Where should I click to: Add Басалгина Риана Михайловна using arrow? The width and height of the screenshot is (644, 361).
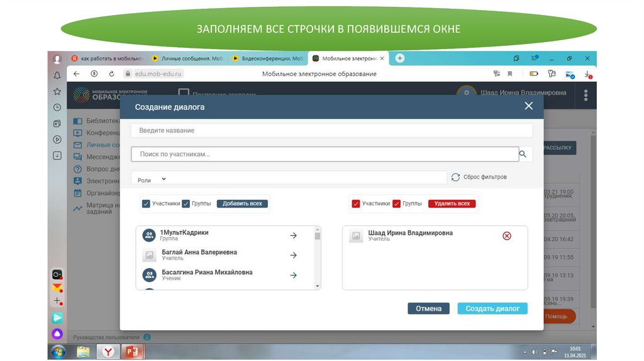pos(293,275)
